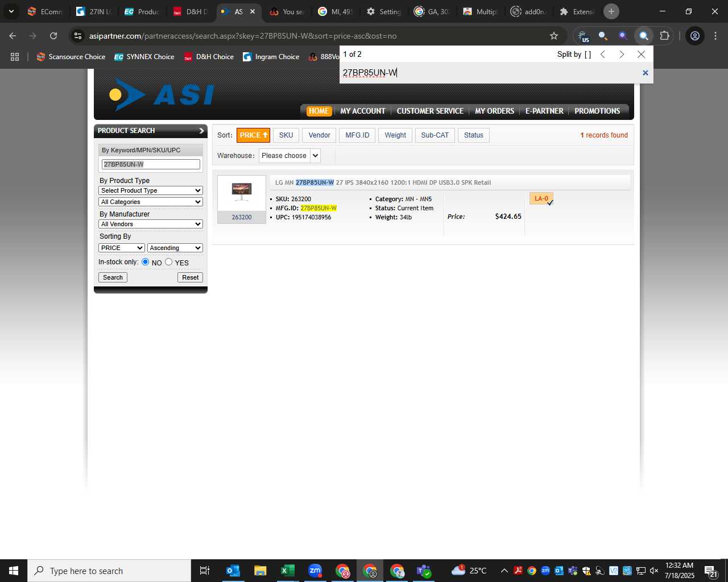Screen dimensions: 728x582
Task: Select YES for In-stock only
Action: tap(169, 262)
